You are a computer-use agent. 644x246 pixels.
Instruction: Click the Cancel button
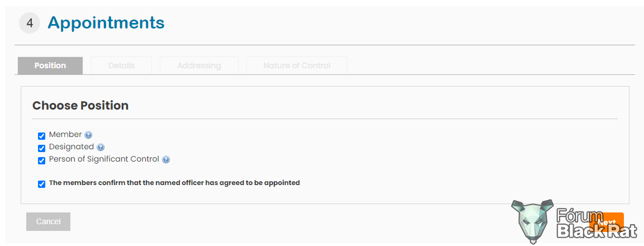tap(48, 222)
